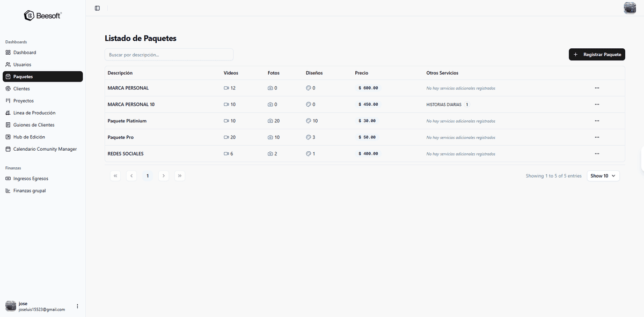Click the Registrar Paquete button
Image resolution: width=644 pixels, height=317 pixels.
[597, 54]
